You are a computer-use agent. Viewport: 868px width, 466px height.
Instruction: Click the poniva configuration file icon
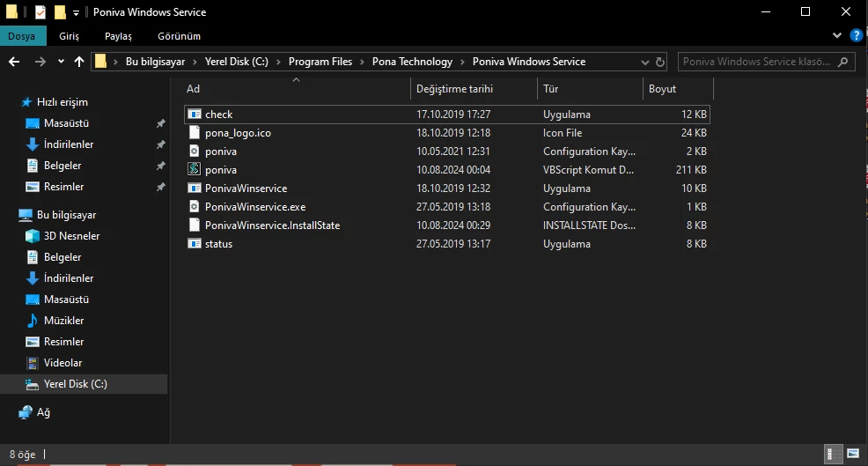(195, 152)
